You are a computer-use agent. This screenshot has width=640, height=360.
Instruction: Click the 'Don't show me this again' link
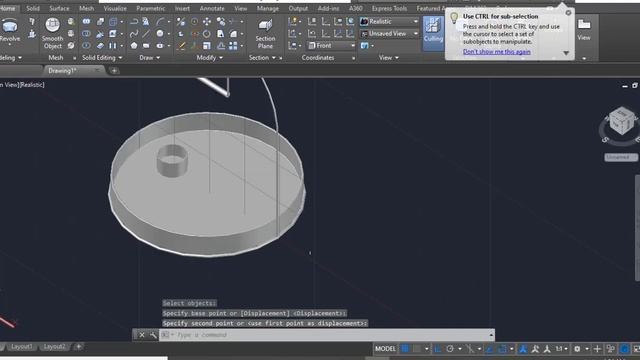[497, 52]
